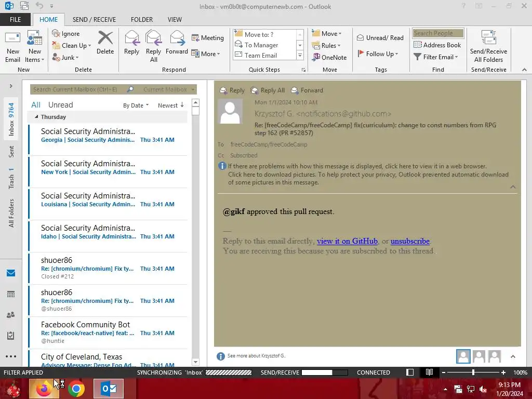The image size is (532, 399).
Task: Open the Follow Up flag menu
Action: click(x=378, y=54)
